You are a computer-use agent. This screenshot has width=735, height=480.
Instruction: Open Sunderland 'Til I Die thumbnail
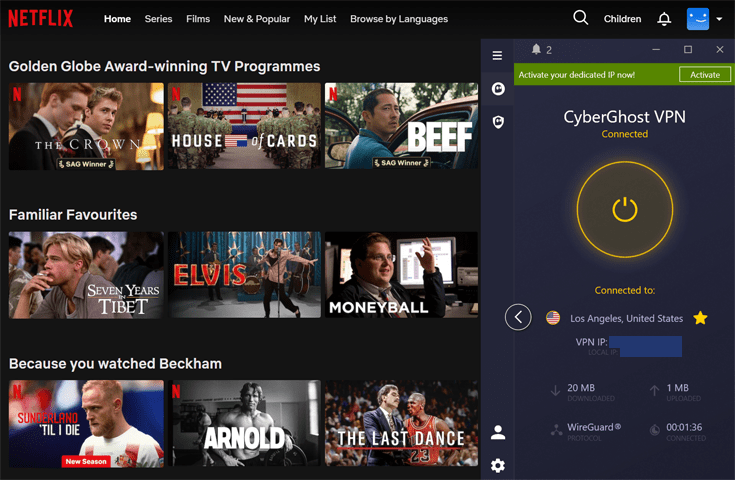86,424
